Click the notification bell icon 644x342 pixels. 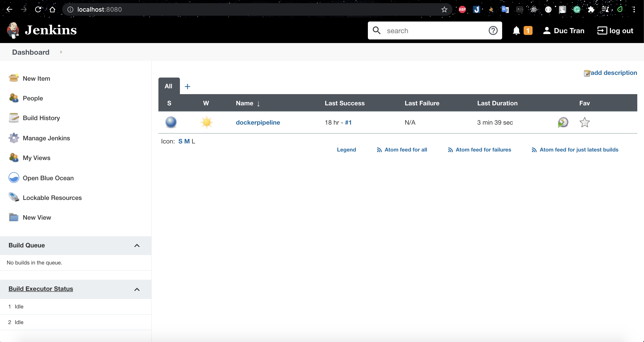(516, 30)
